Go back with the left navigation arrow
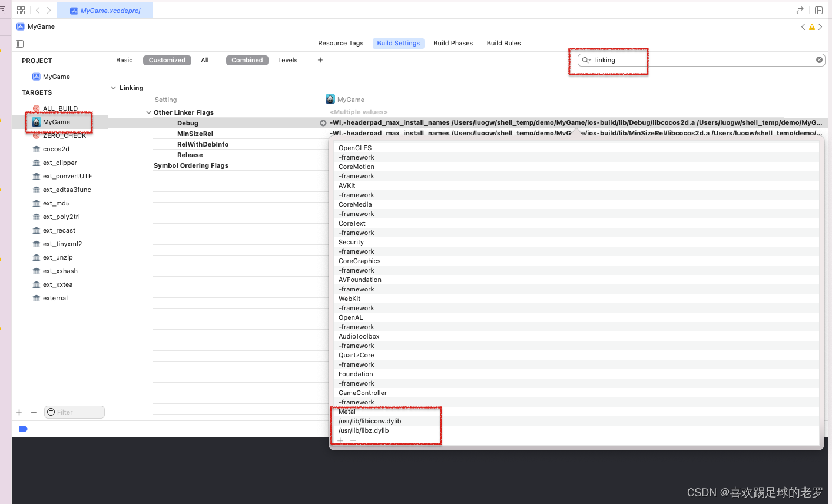Viewport: 832px width, 504px height. tap(38, 10)
